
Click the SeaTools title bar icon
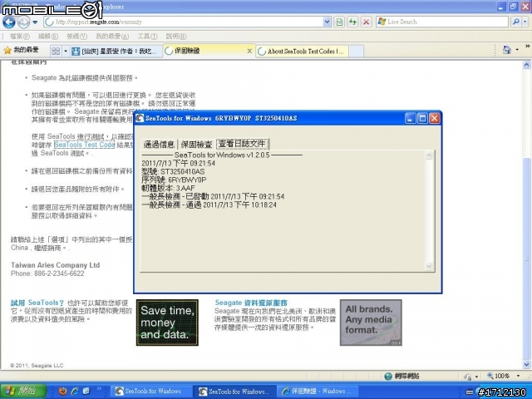(140, 118)
